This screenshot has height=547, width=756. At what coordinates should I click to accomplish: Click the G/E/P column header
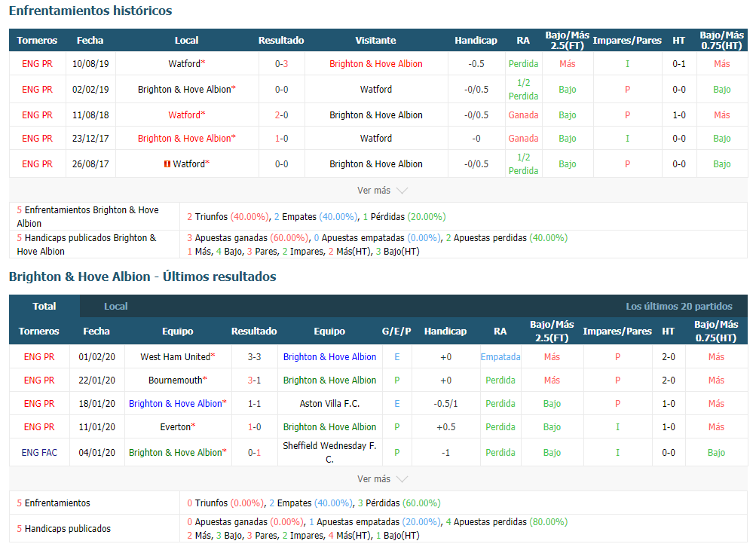tap(396, 331)
